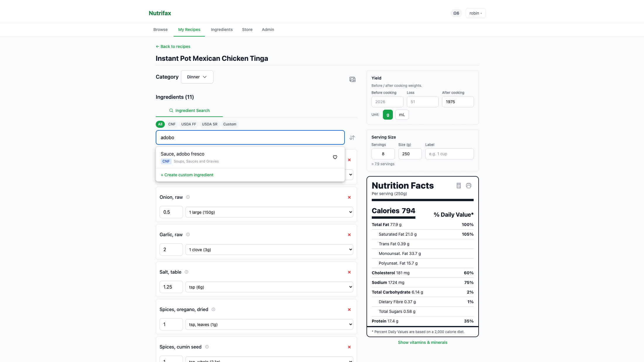Switch to the Ingredients tab
Viewport: 644px width, 362px height.
pos(222,30)
